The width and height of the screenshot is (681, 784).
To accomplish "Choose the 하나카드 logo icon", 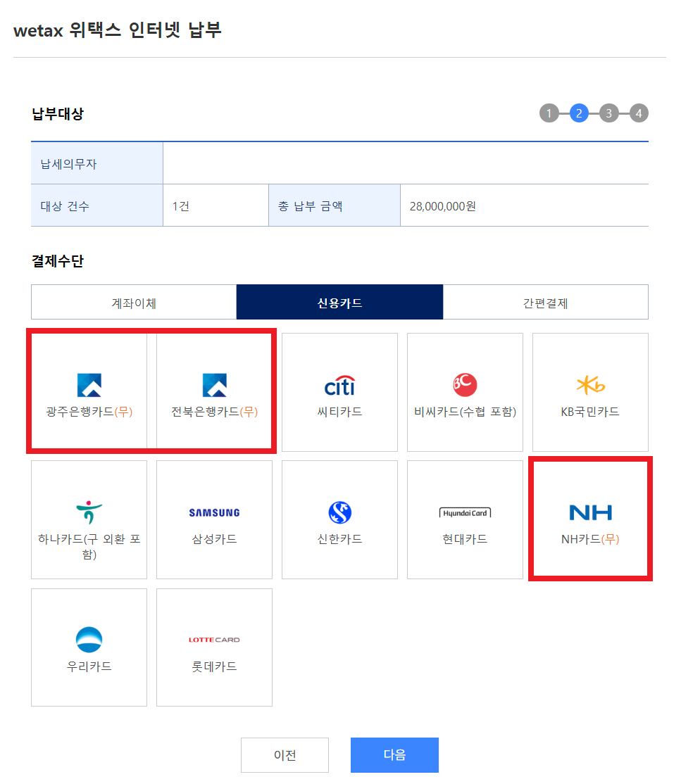I will pos(89,512).
